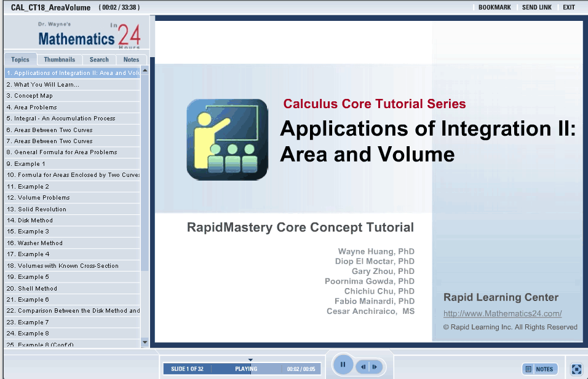
Task: Click SEND LINK in the top bar
Action: (536, 7)
